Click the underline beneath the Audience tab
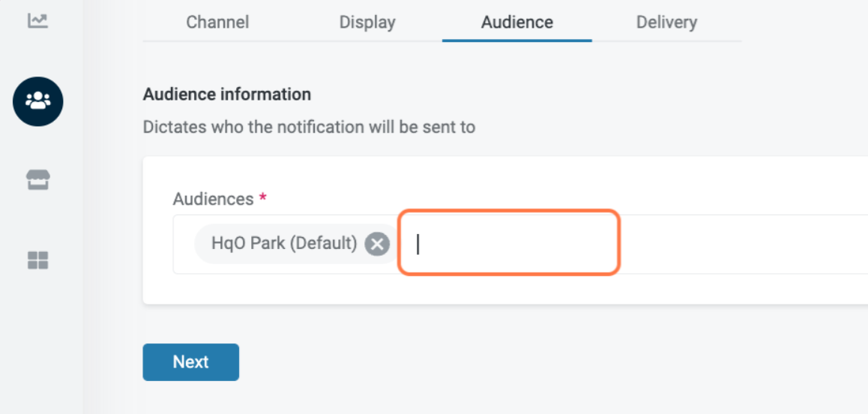This screenshot has height=414, width=868. 516,40
